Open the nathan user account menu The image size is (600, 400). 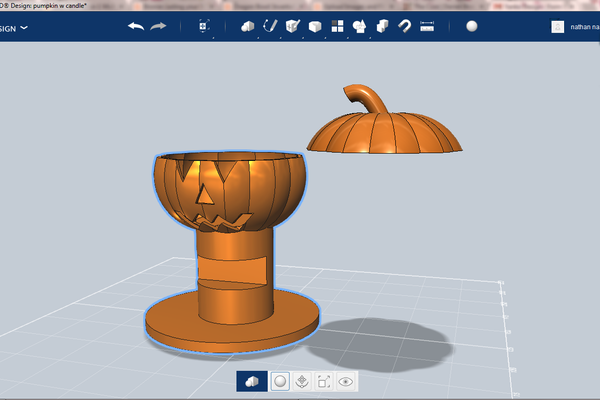point(574,27)
